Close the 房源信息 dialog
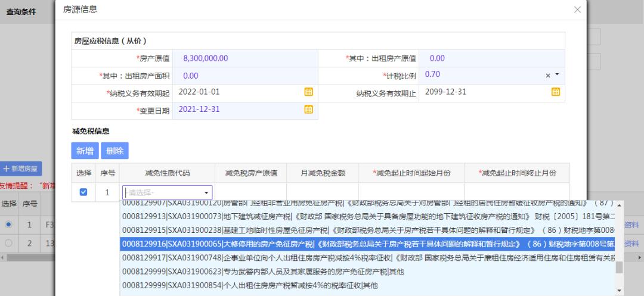 tap(577, 10)
